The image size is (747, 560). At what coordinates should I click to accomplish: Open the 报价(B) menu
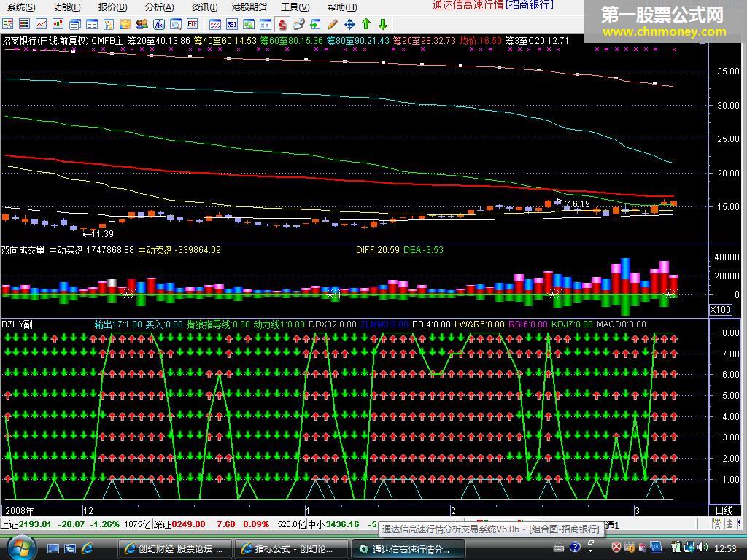[112, 7]
